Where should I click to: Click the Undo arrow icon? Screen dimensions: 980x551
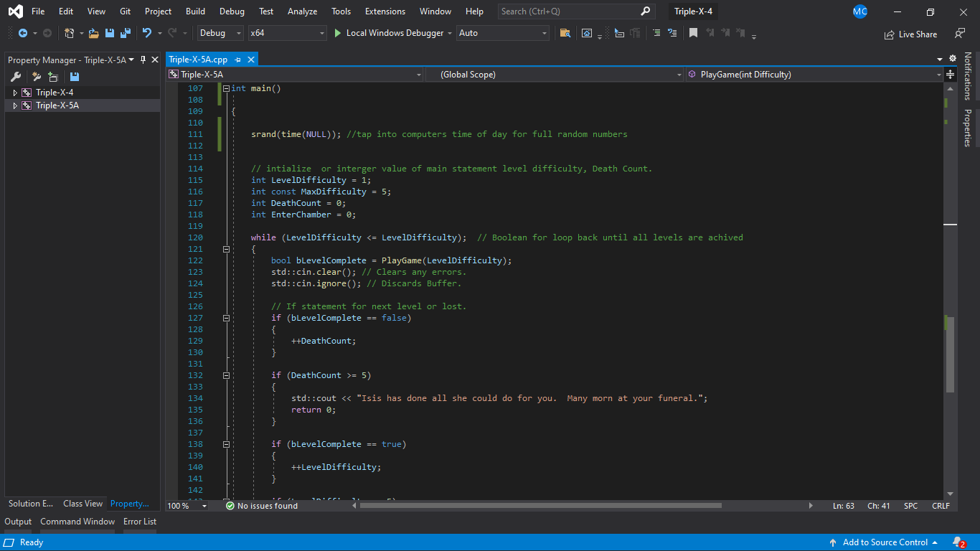tap(146, 33)
